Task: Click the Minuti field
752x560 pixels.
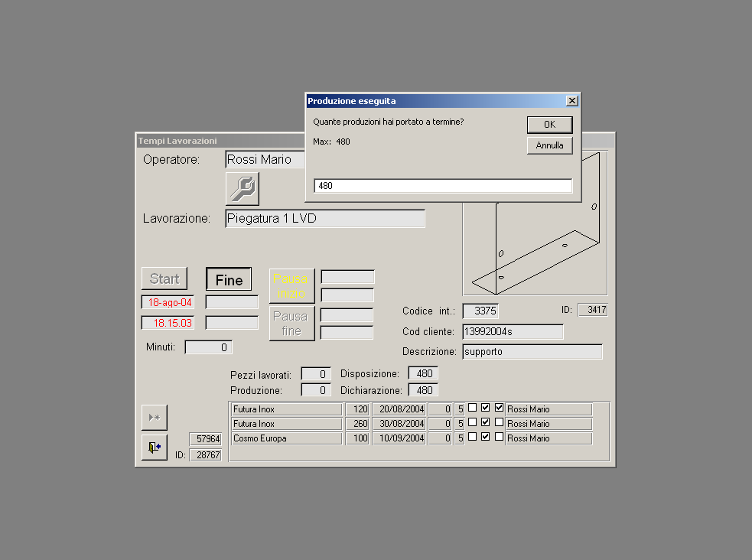Action: pyautogui.click(x=209, y=347)
